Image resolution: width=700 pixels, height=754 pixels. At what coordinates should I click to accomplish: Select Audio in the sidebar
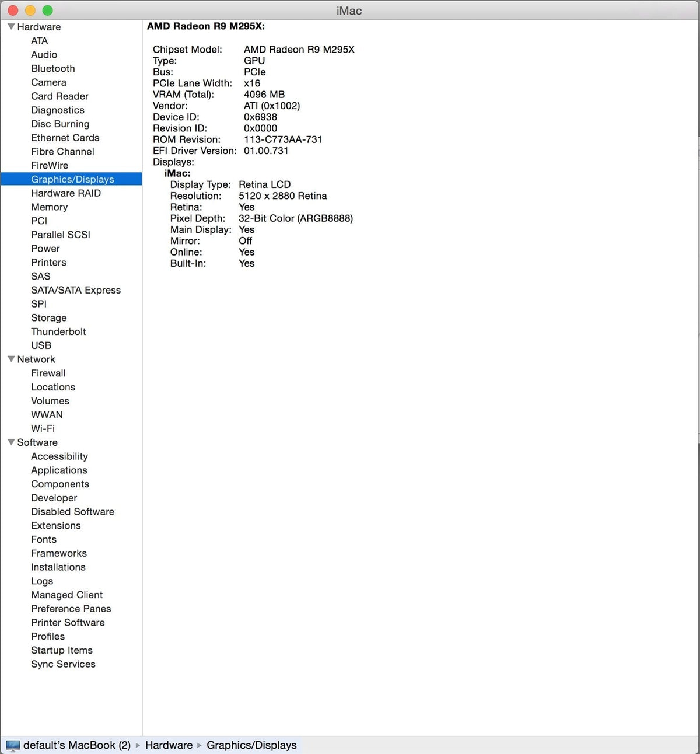pyautogui.click(x=44, y=55)
